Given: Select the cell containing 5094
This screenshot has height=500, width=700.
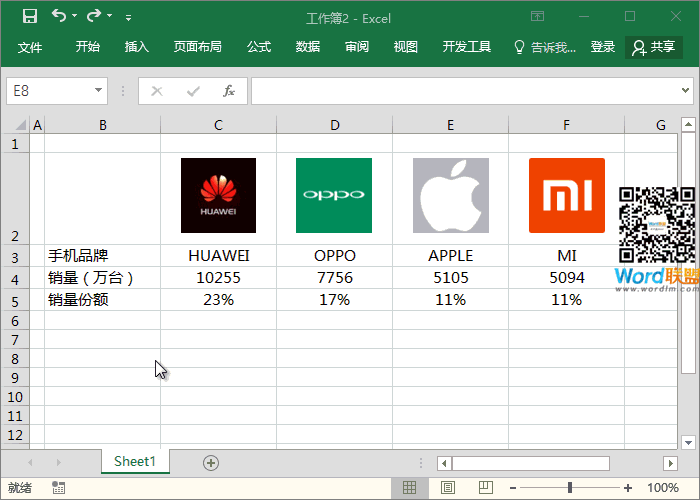Looking at the screenshot, I should 567,278.
